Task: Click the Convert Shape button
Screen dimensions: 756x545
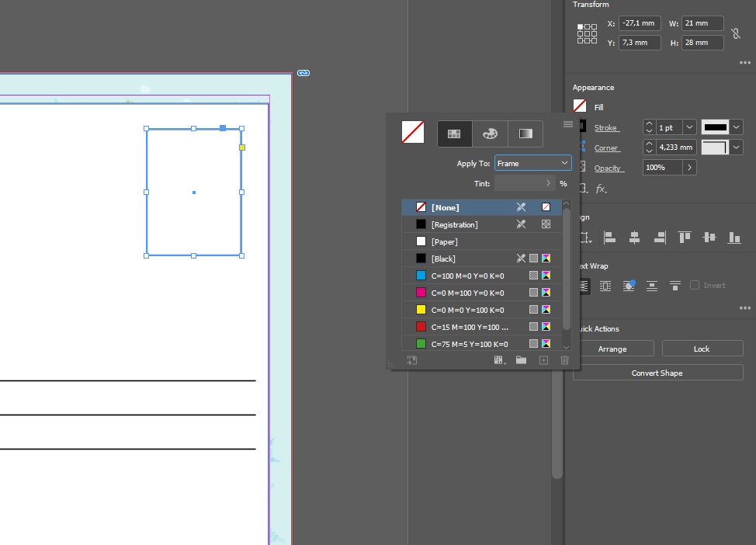Action: coord(657,373)
